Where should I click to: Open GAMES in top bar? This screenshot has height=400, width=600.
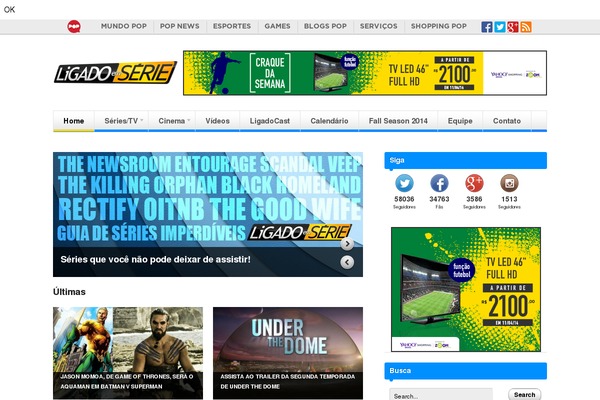[x=277, y=26]
